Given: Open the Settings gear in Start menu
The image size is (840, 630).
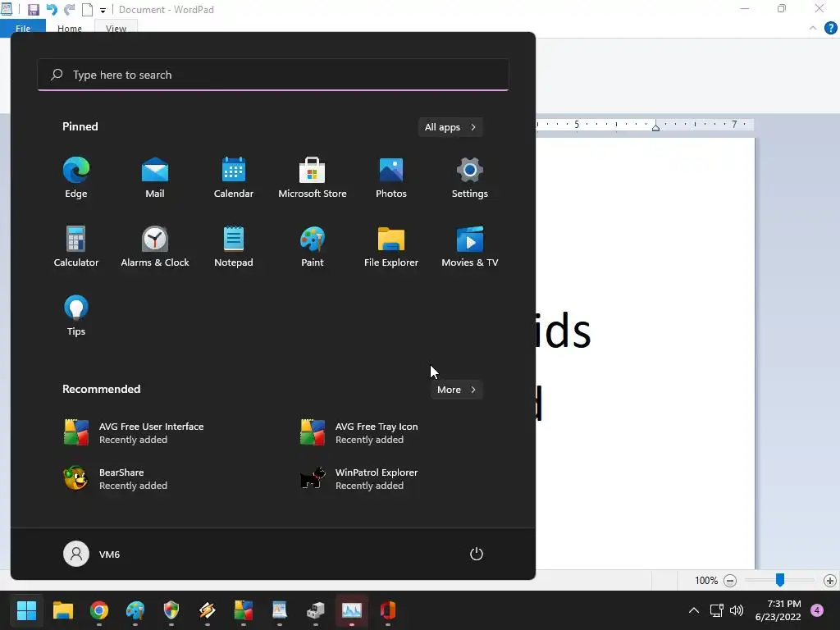Looking at the screenshot, I should (x=470, y=177).
